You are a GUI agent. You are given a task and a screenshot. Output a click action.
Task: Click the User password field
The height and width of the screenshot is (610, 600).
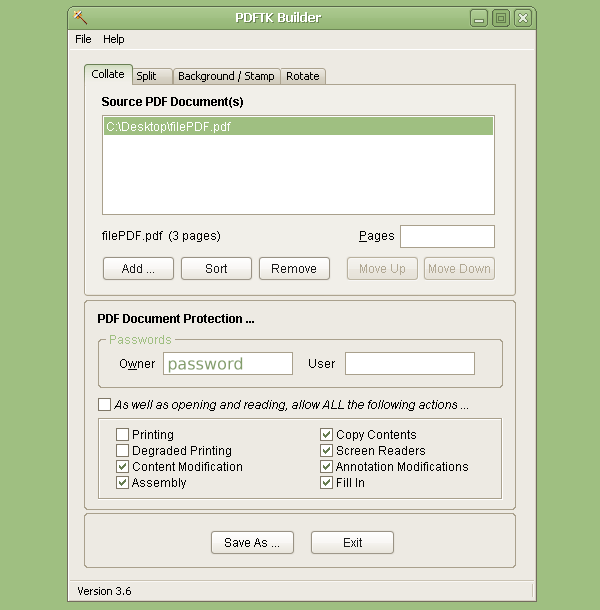[x=410, y=364]
